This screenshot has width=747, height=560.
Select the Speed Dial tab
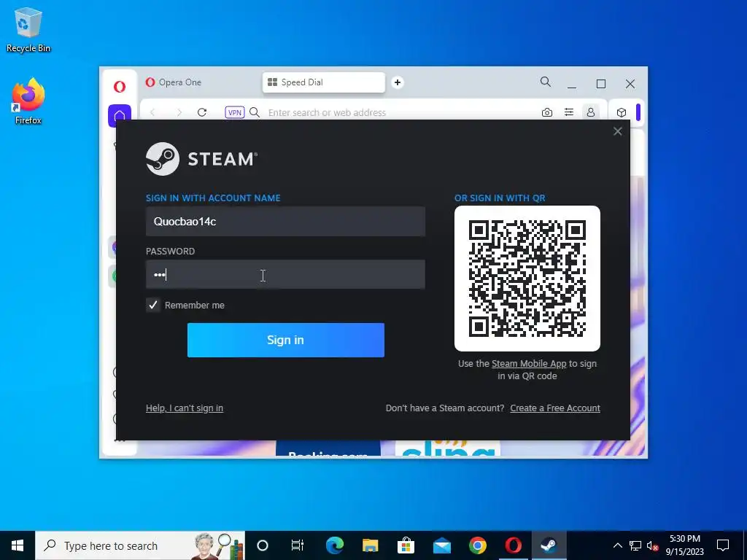pos(323,82)
